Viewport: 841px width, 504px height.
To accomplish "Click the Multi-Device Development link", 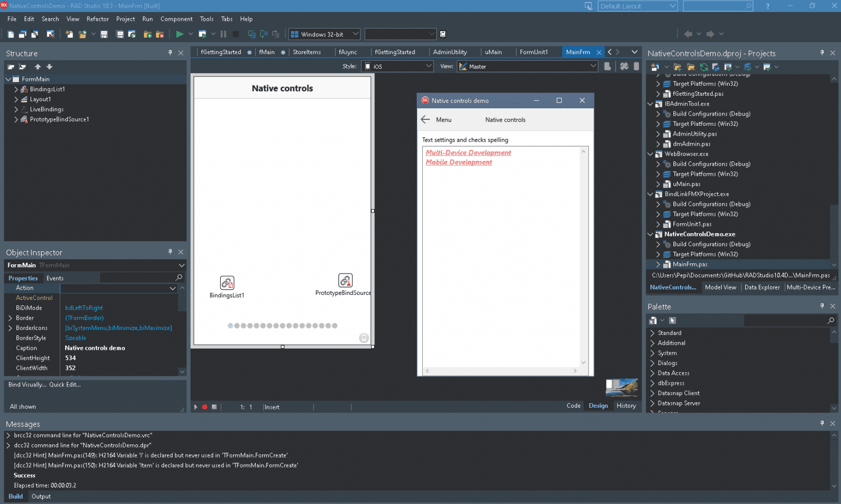I will [468, 153].
